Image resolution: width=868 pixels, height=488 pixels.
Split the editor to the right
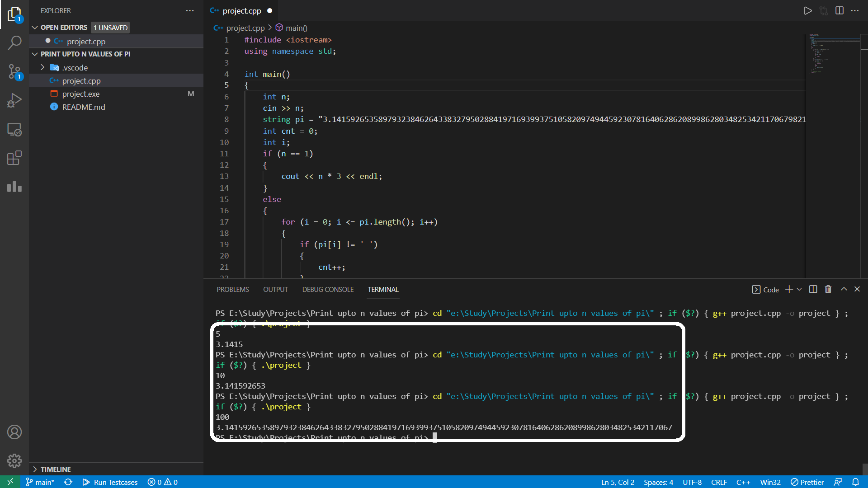click(x=840, y=10)
